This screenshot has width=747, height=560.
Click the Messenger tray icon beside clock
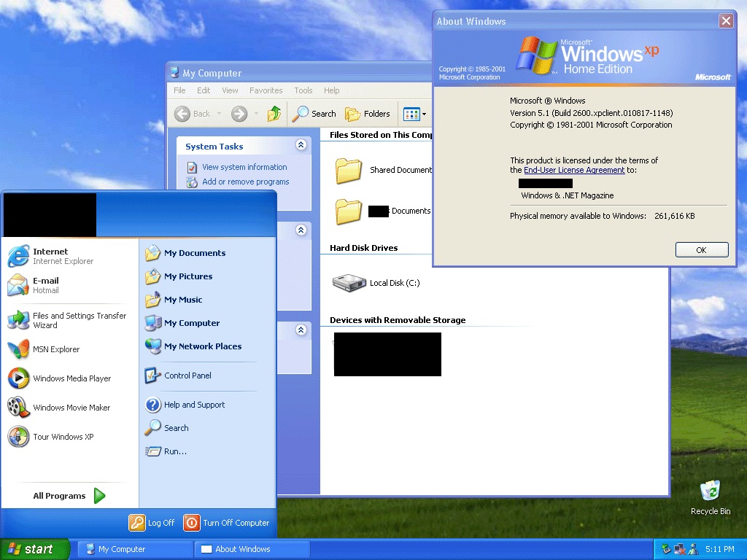pyautogui.click(x=693, y=549)
